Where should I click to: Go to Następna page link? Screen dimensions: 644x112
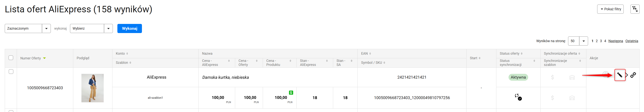point(615,41)
